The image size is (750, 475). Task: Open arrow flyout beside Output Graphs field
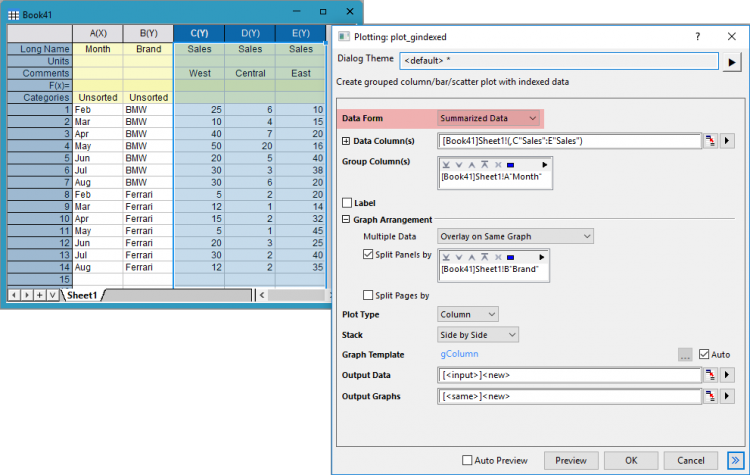pyautogui.click(x=727, y=396)
